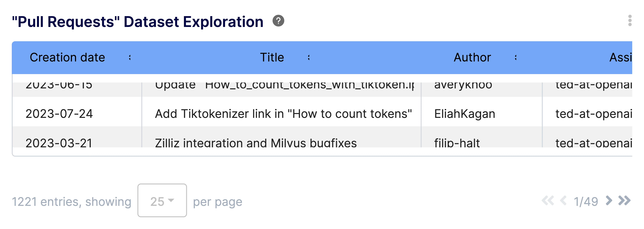The height and width of the screenshot is (229, 644).
Task: Open Author column sort menu
Action: (x=516, y=58)
